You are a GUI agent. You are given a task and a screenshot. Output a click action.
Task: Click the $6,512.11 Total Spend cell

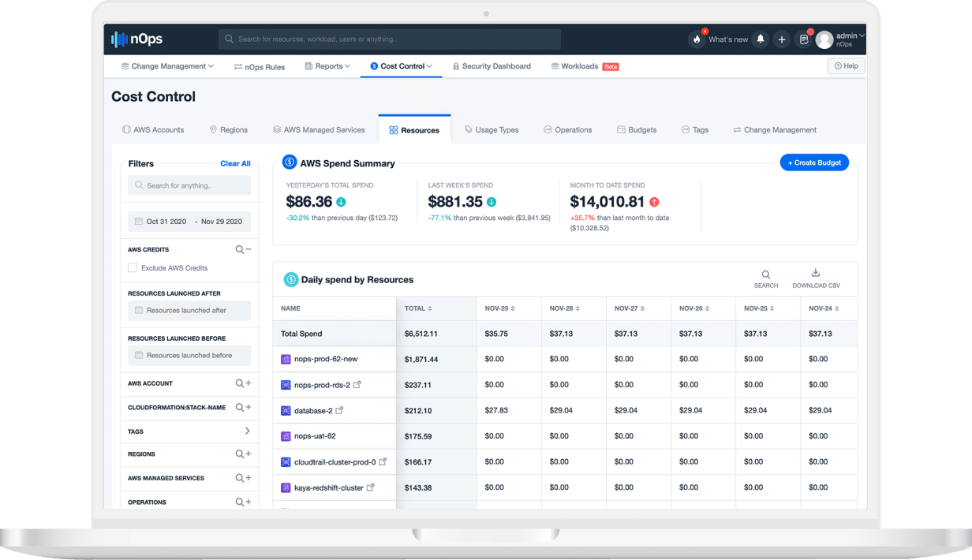tap(436, 334)
